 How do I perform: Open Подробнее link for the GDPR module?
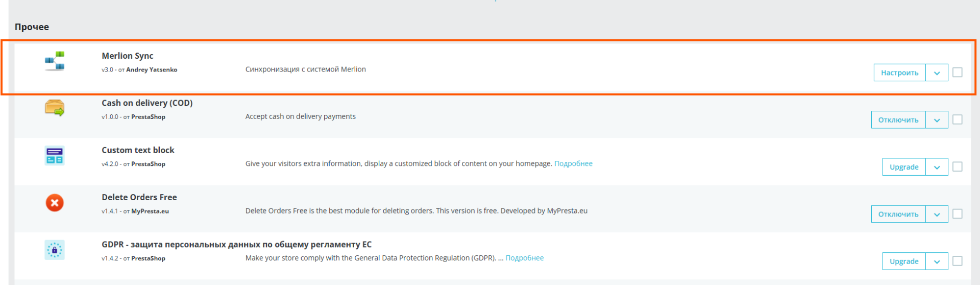point(525,258)
